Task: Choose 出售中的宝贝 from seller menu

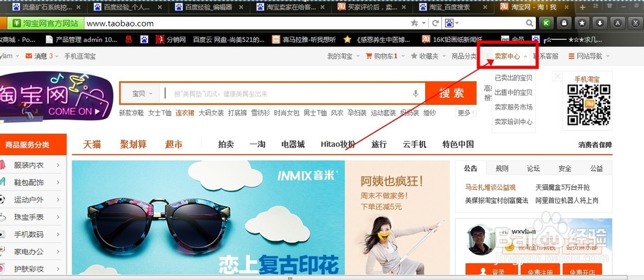Action: coord(513,93)
